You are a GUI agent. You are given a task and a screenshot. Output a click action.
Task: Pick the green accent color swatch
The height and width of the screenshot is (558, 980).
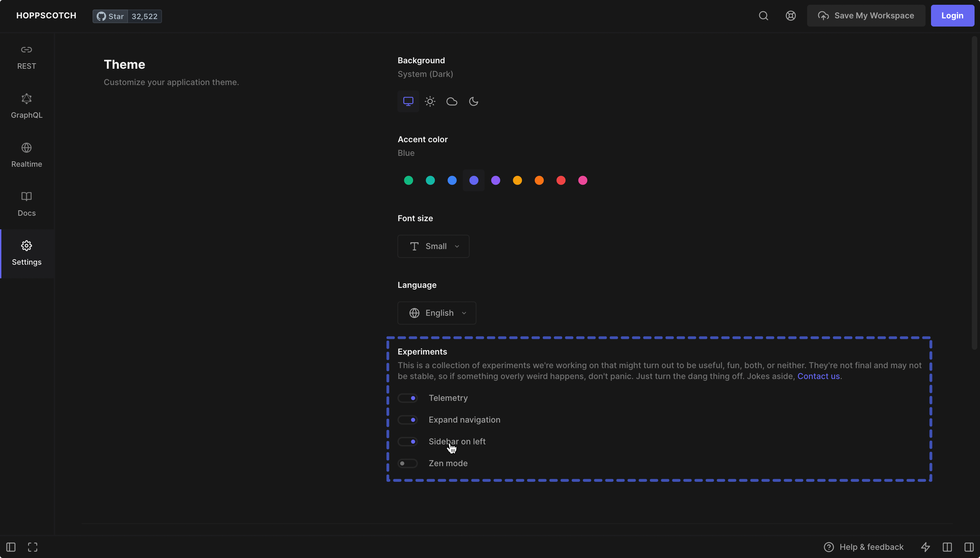[408, 181]
